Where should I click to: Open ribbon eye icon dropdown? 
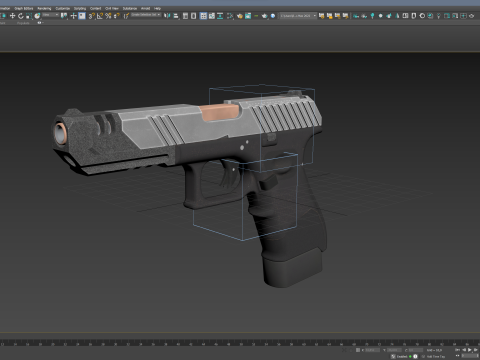pos(40,23)
